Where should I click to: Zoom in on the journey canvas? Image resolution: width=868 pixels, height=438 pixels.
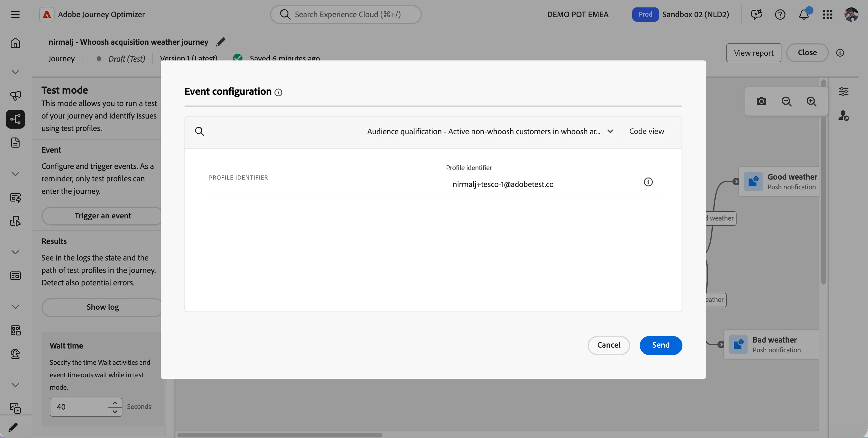click(x=811, y=101)
